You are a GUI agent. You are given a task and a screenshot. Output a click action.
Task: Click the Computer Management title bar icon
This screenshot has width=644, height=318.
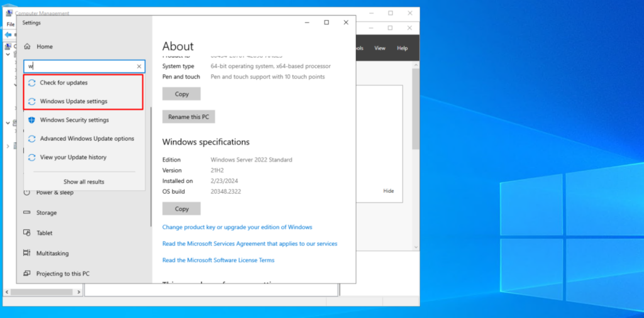[x=9, y=13]
